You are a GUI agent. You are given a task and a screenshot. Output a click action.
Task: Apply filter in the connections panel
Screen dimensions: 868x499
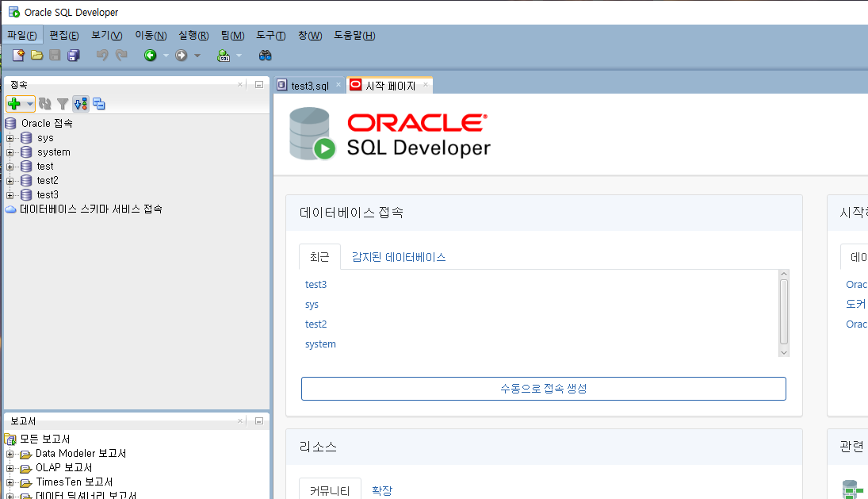(x=63, y=104)
